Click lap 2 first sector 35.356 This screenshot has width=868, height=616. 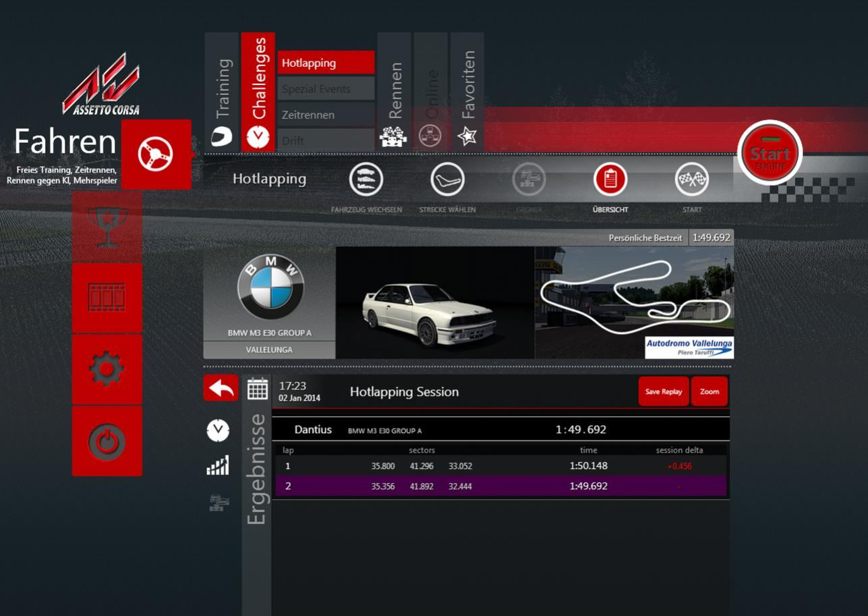coord(383,486)
